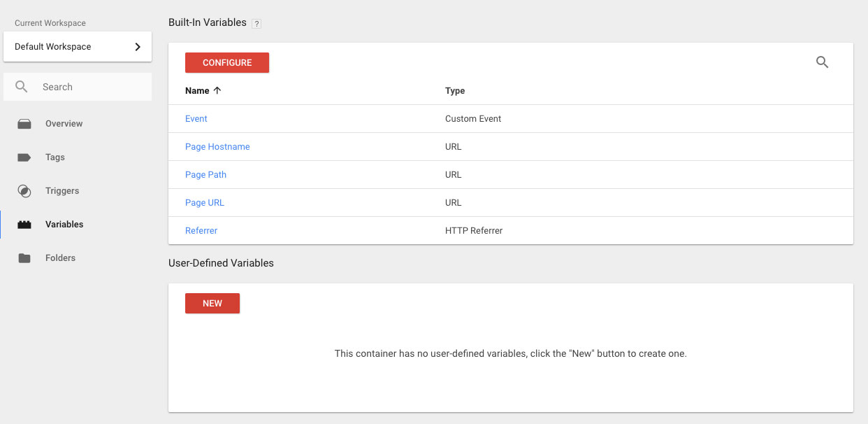
Task: Click the Folders folder icon
Action: (24, 258)
